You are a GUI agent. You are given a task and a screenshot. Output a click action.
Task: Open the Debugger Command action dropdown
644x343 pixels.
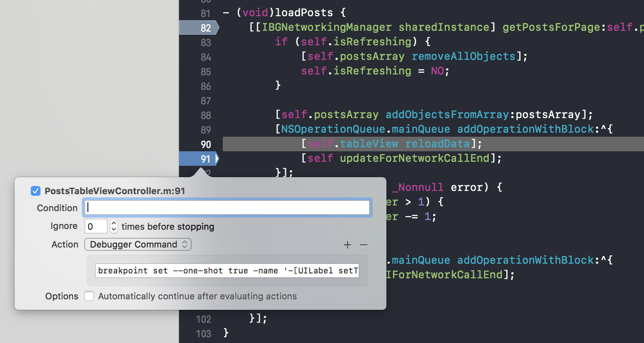(x=138, y=244)
